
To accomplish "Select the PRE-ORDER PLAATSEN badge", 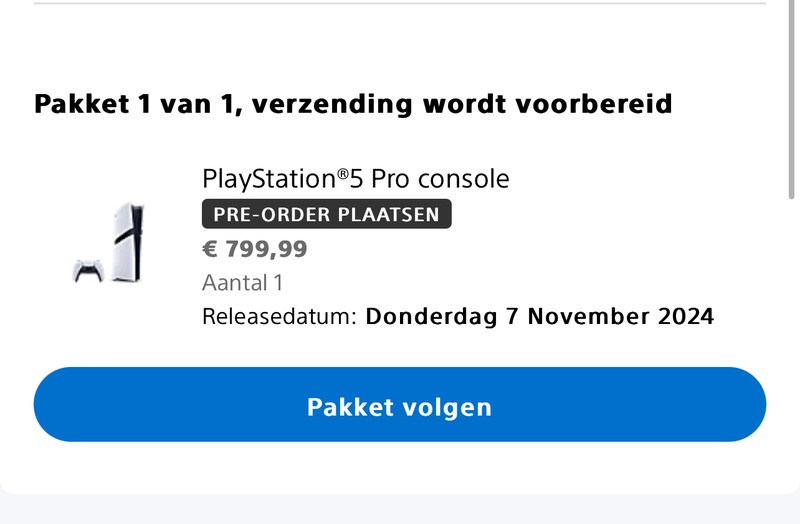I will click(x=326, y=214).
